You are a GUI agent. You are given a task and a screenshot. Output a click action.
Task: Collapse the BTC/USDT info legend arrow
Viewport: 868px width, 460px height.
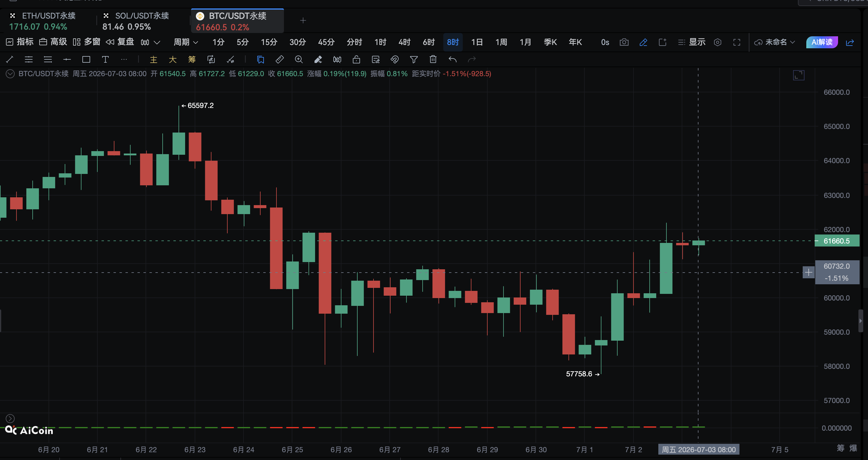(x=10, y=74)
